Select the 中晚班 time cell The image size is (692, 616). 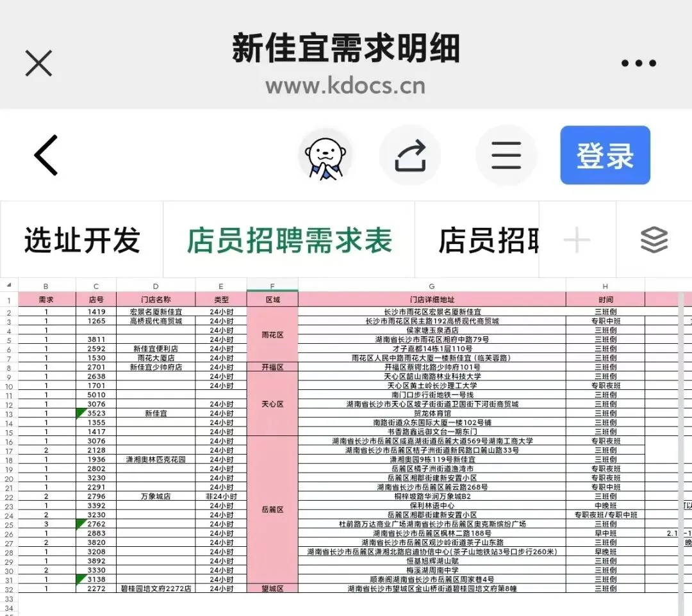pos(605,505)
